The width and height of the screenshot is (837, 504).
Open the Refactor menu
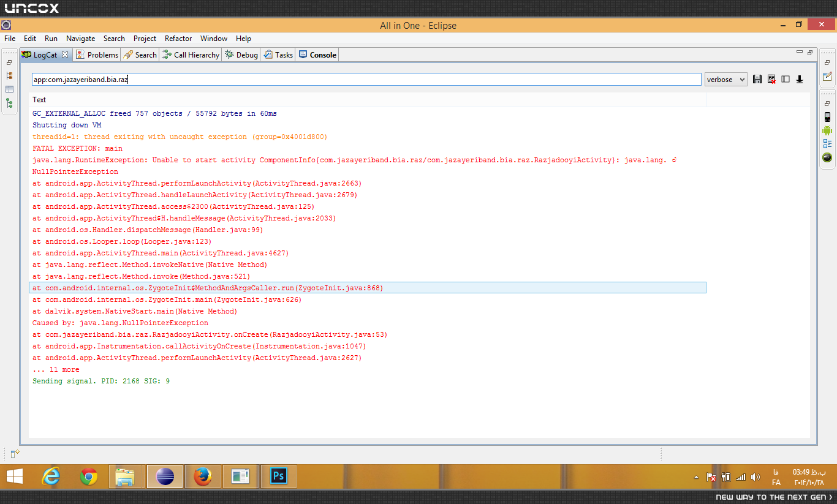(x=178, y=38)
